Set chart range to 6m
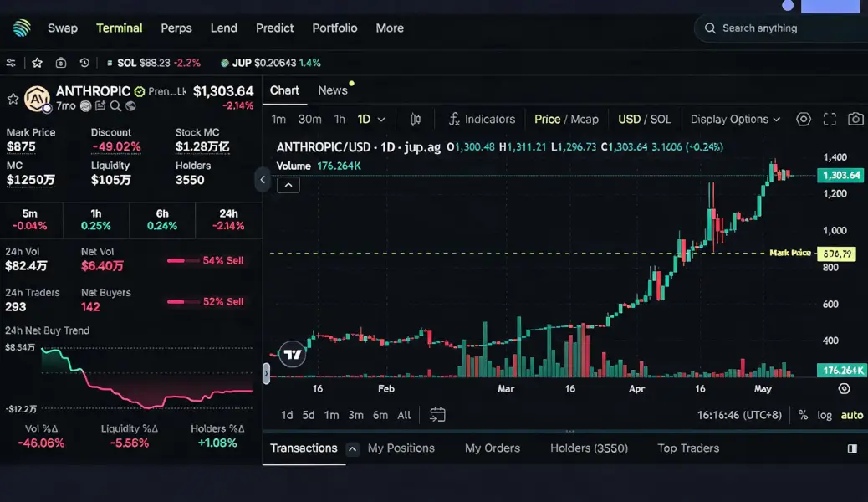The image size is (868, 502). point(380,415)
